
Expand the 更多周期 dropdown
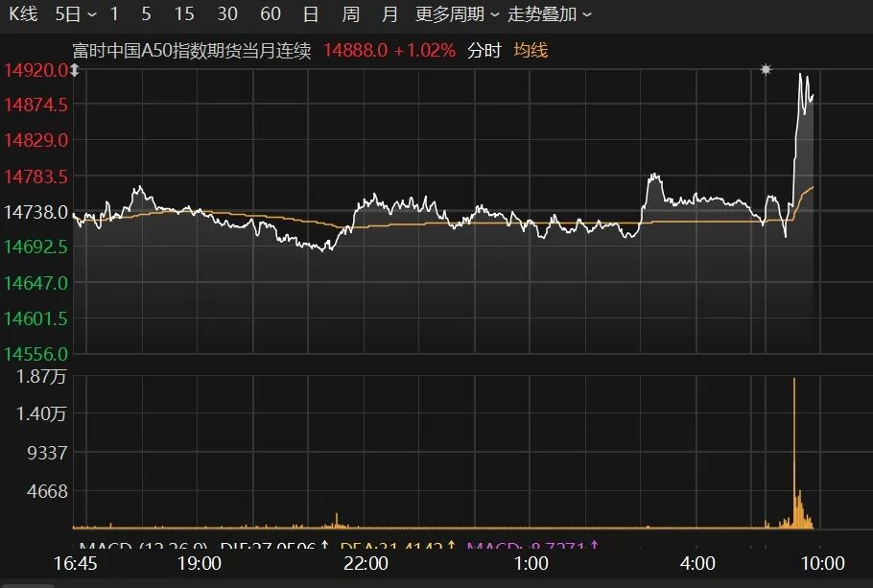coord(457,14)
